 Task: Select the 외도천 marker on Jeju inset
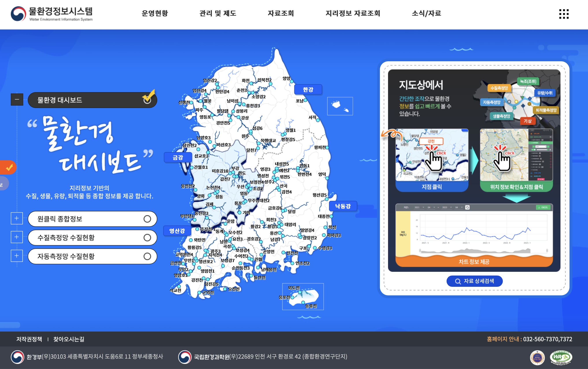[x=300, y=292]
